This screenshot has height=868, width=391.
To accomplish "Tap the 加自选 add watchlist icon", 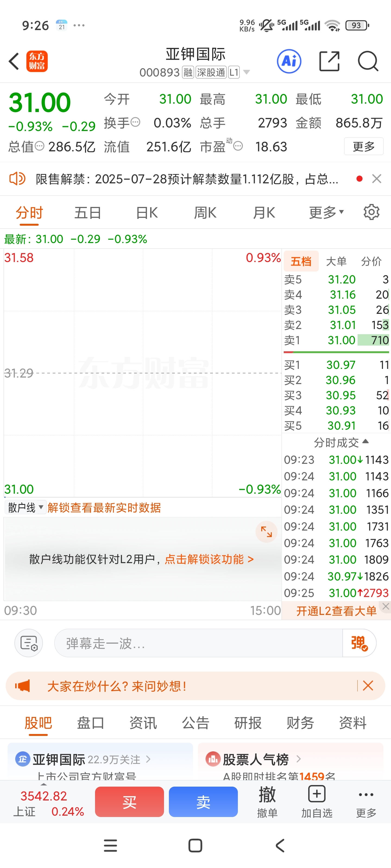I will 317,802.
